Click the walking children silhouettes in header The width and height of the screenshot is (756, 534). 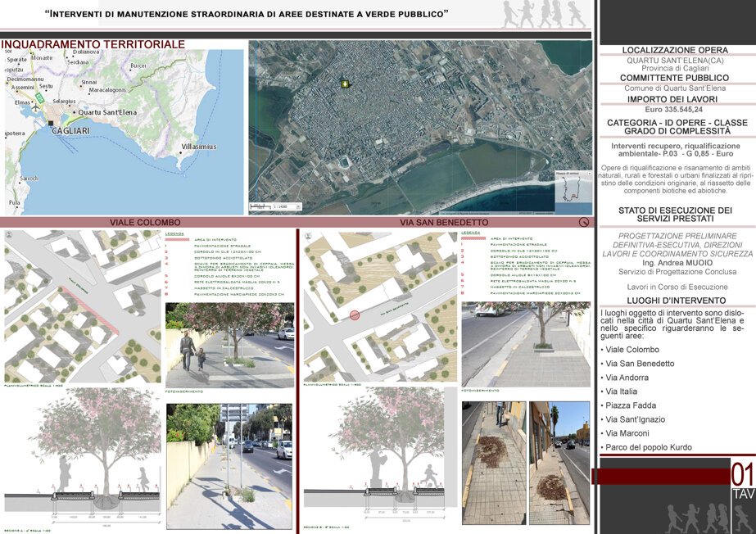tap(544, 14)
